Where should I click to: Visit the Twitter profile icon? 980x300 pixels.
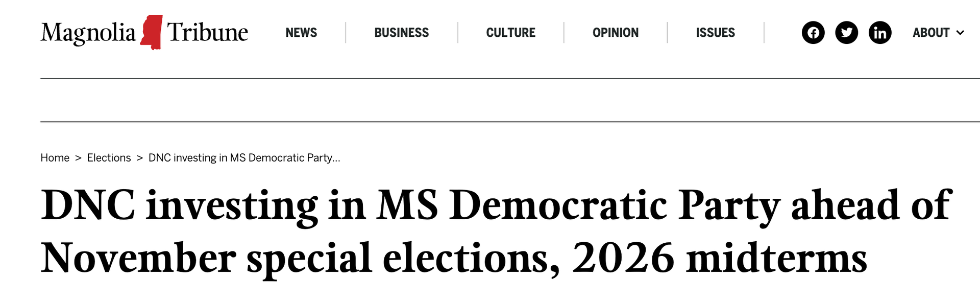tap(846, 33)
